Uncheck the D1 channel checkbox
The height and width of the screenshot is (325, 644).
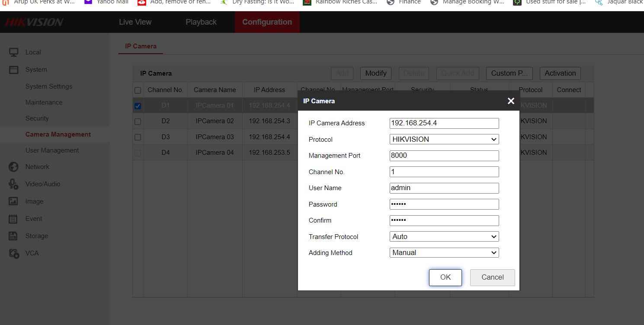138,106
